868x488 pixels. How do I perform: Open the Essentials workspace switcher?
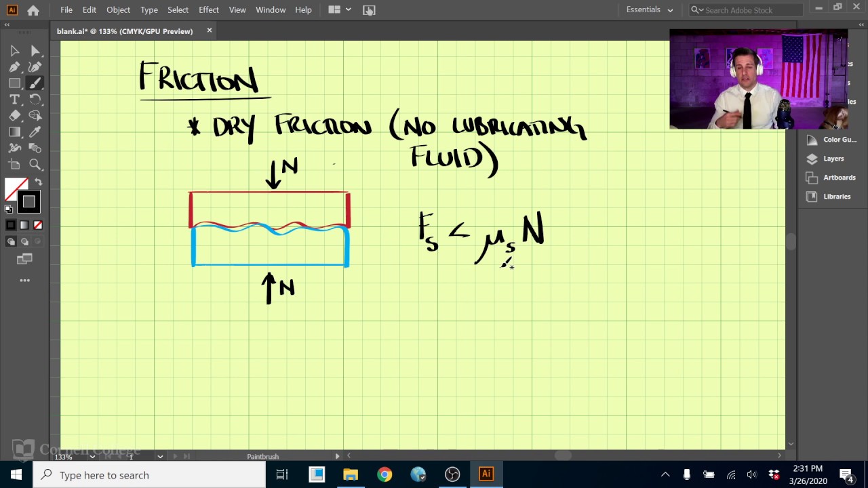coord(650,10)
